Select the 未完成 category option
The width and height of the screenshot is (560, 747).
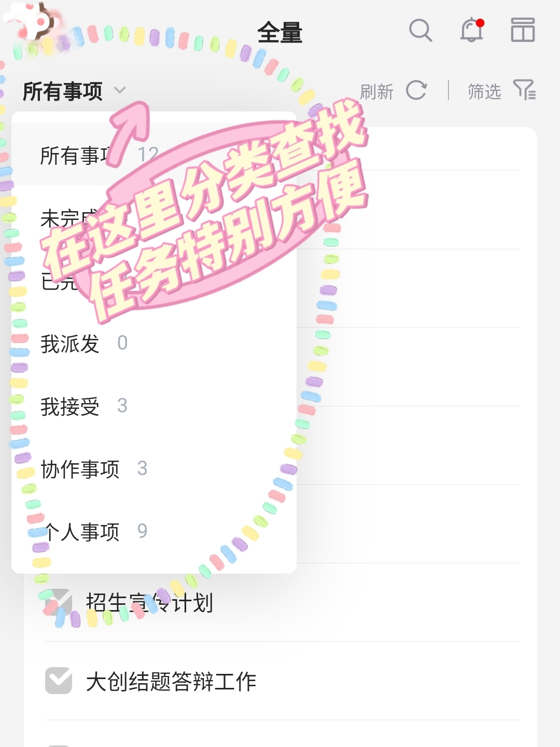click(x=154, y=218)
